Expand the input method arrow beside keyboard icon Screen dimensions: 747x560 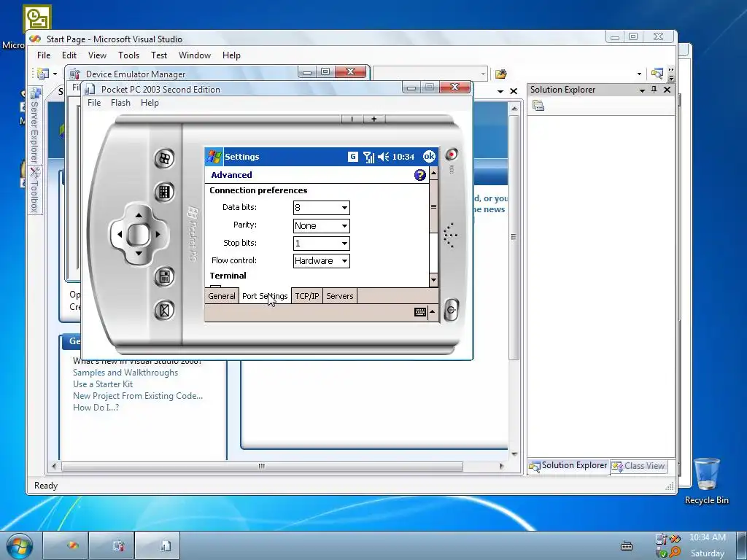(432, 312)
